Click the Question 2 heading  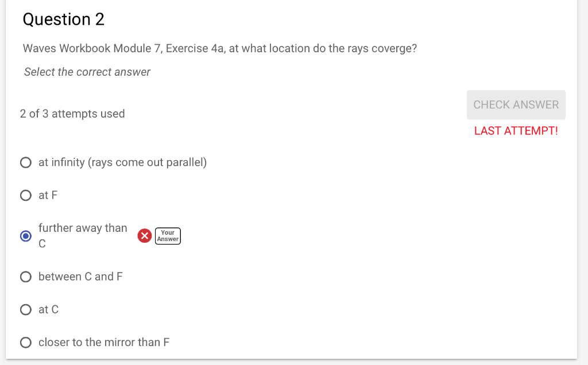(63, 19)
